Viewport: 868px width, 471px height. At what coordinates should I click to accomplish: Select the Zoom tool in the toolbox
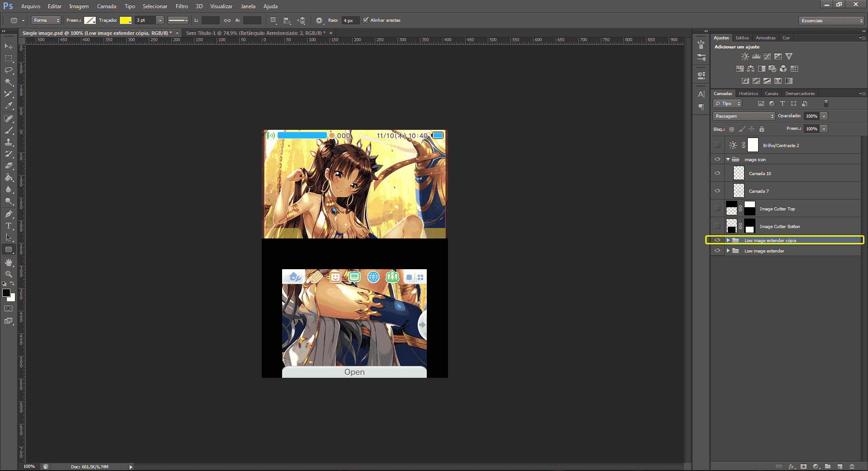point(9,274)
